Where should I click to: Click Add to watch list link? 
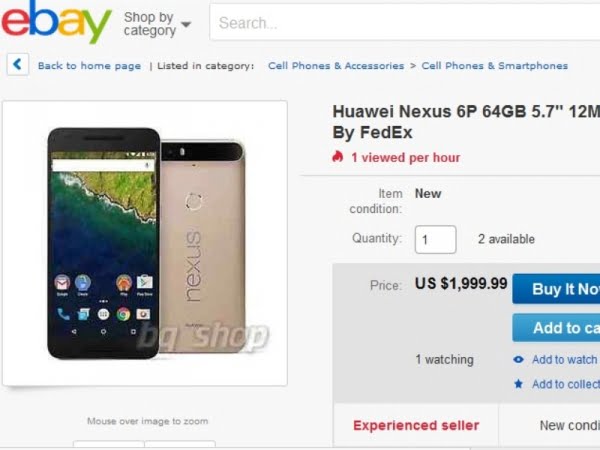pyautogui.click(x=565, y=360)
